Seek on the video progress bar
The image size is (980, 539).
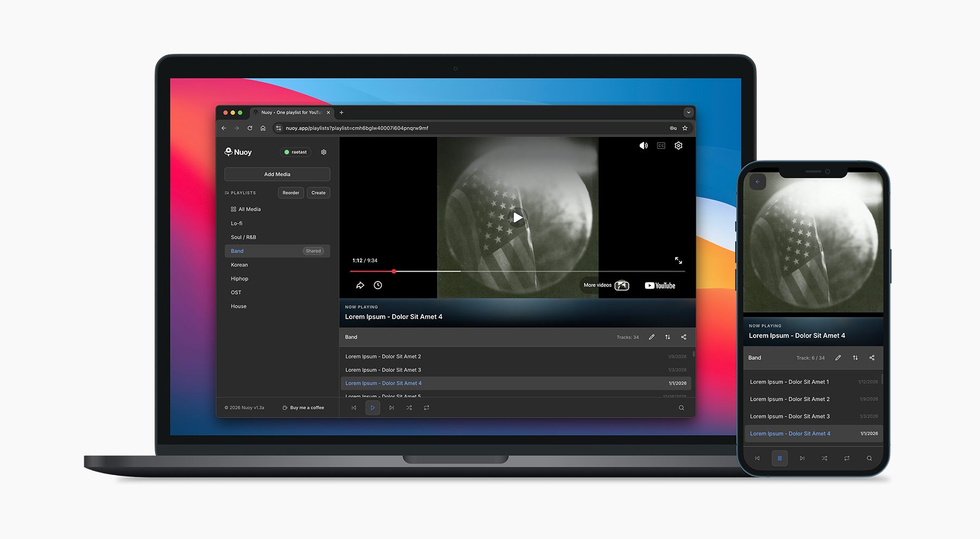(x=517, y=271)
